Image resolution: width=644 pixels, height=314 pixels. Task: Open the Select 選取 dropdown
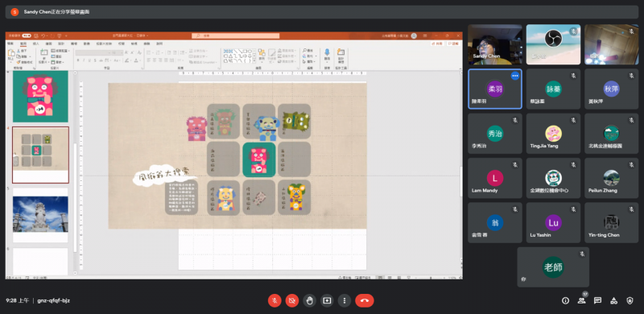tap(309, 62)
